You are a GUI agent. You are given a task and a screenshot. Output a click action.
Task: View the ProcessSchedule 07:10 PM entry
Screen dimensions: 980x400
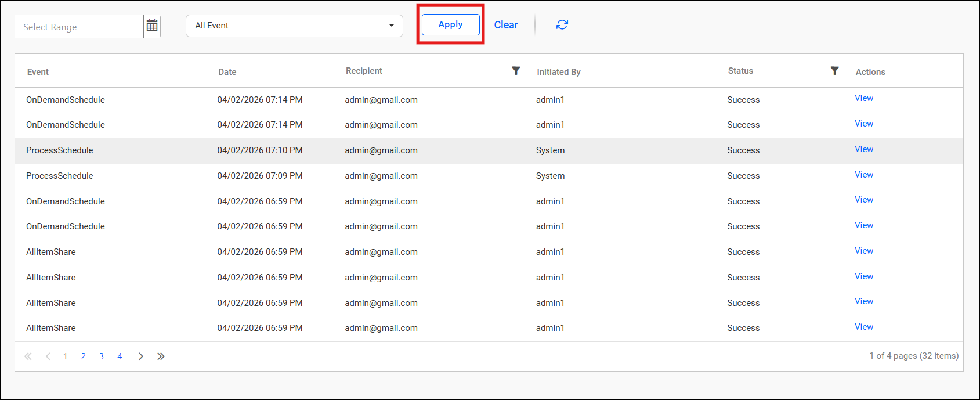[864, 149]
